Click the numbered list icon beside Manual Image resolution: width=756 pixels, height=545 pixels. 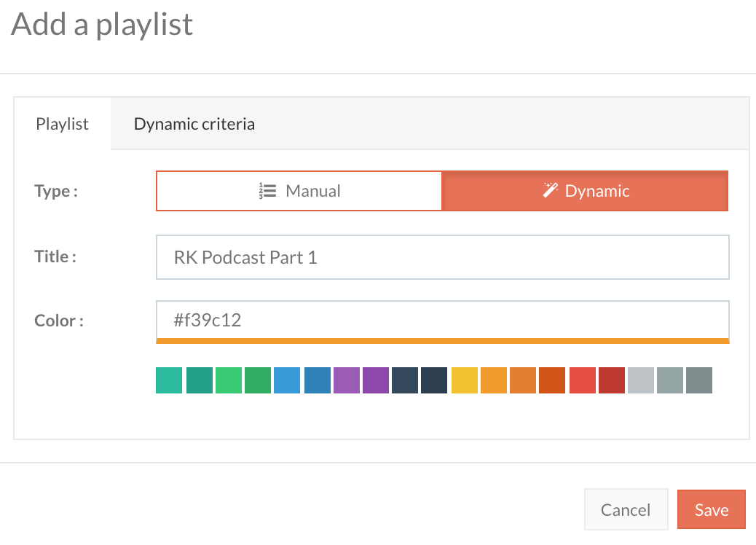click(267, 192)
